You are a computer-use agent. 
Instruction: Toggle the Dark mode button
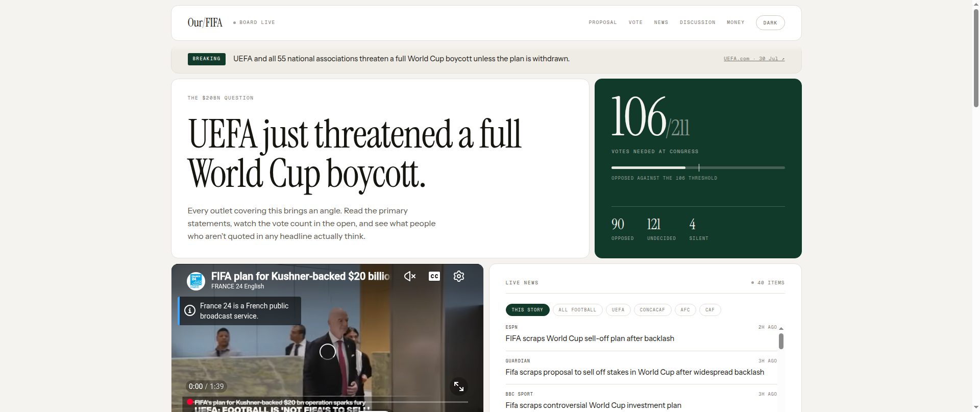770,23
